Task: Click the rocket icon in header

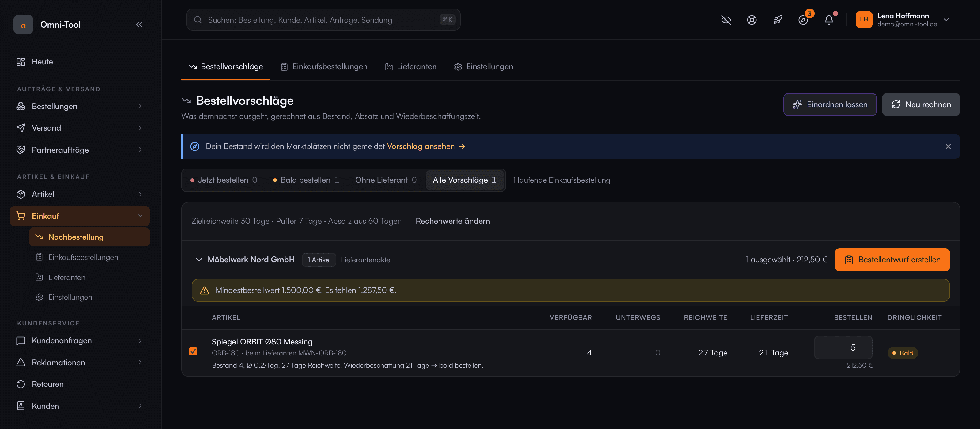Action: (778, 20)
